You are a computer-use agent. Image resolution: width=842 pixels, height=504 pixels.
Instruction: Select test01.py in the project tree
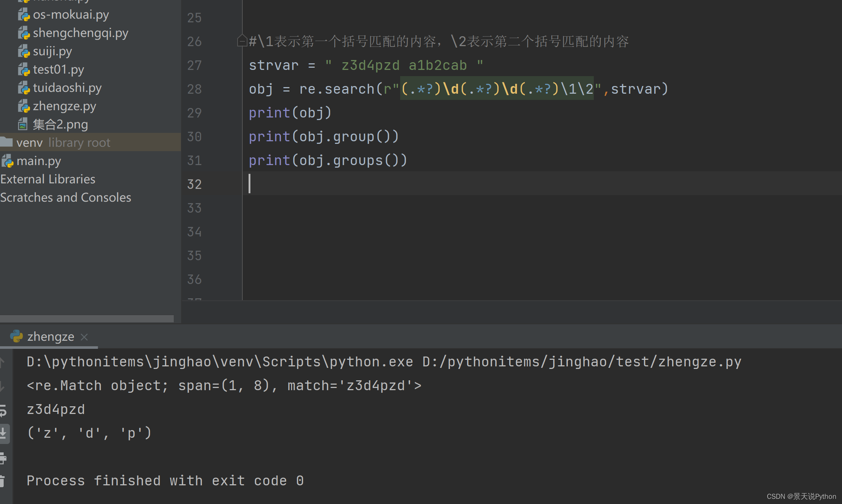tap(59, 70)
